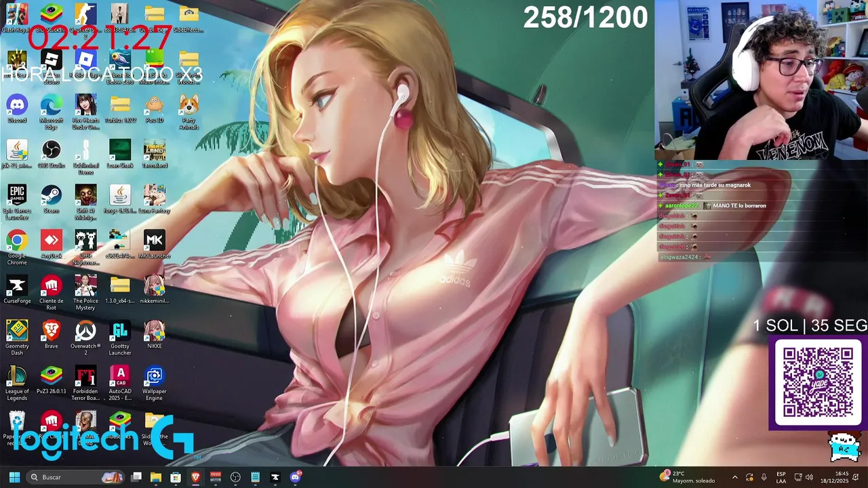
Task: Select the Geometry Dash icon
Action: (x=17, y=338)
